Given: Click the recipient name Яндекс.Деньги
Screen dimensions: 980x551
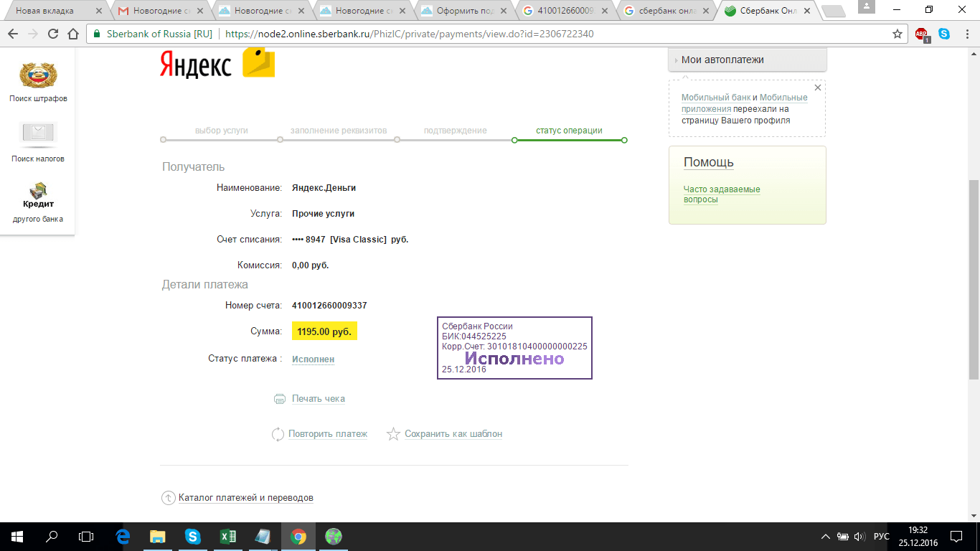Looking at the screenshot, I should [324, 188].
